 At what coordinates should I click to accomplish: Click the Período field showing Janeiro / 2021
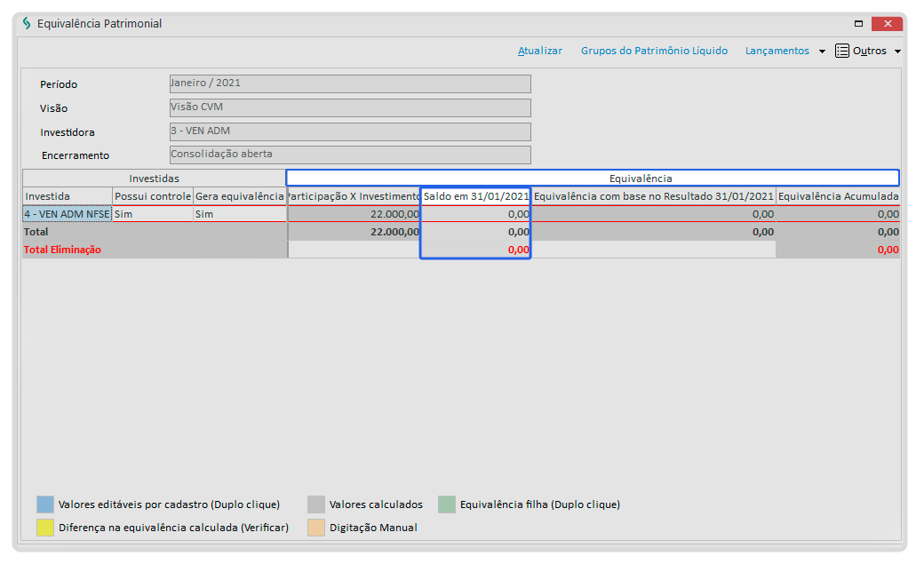(x=350, y=83)
